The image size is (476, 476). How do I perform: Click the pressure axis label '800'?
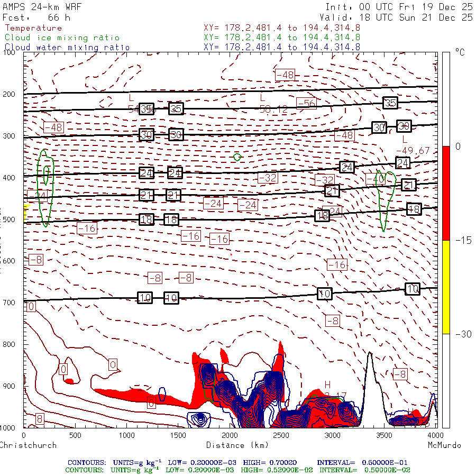pyautogui.click(x=9, y=344)
